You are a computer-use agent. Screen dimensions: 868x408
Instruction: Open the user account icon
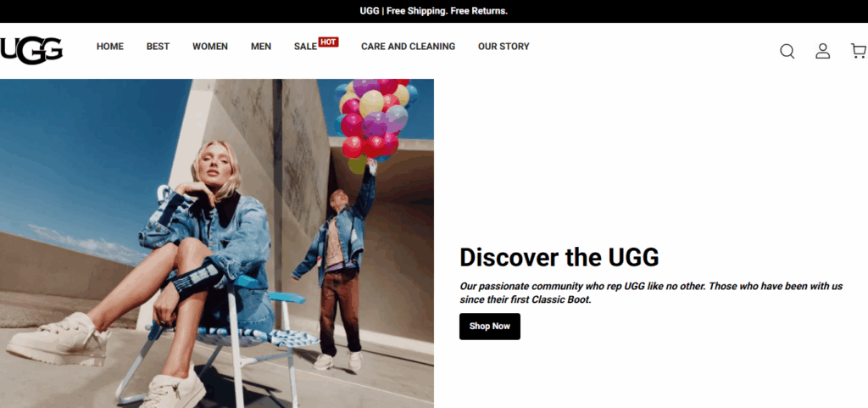(822, 52)
